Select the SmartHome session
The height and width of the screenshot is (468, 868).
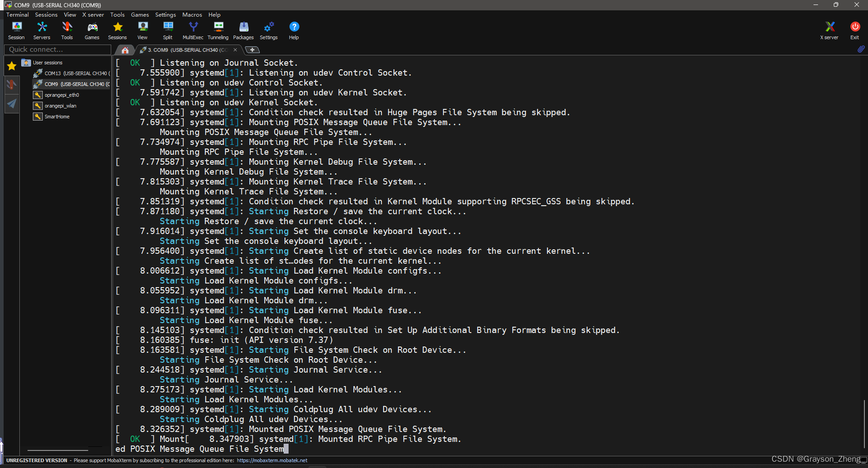tap(52, 117)
